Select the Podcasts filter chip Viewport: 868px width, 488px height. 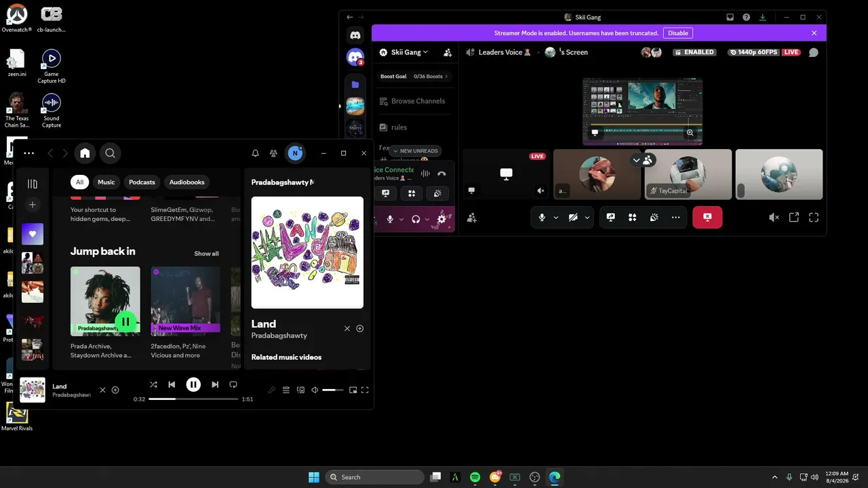(142, 182)
